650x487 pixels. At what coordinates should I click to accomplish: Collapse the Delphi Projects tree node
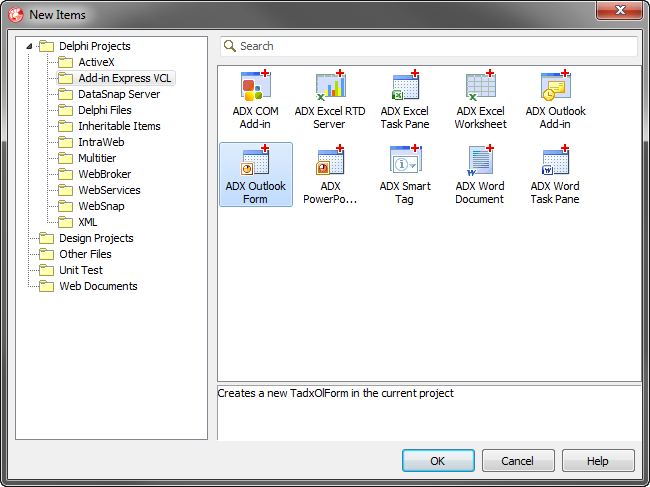29,46
